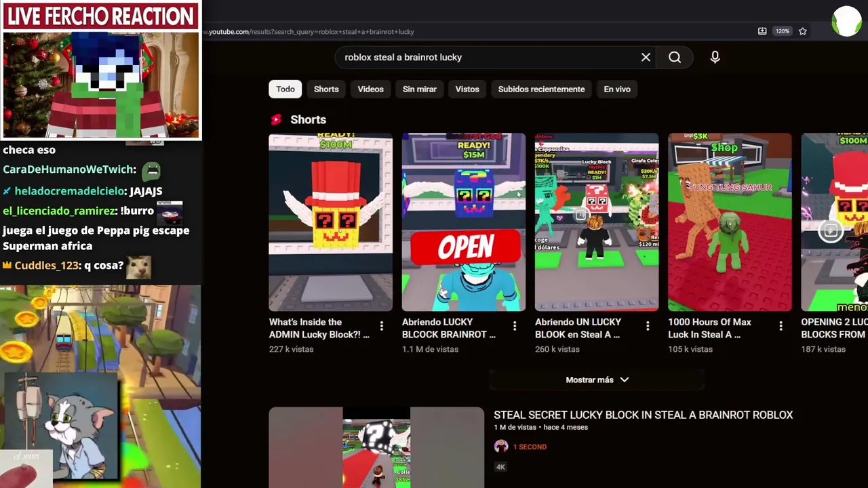Image resolution: width=868 pixels, height=488 pixels.
Task: Click chat username CaraDeHumanoWeTwich
Action: (69, 169)
